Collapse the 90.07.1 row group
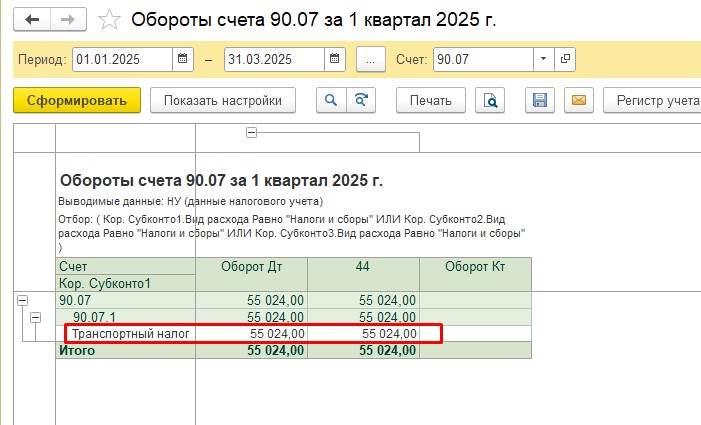Image resolution: width=701 pixels, height=425 pixels. click(x=35, y=317)
